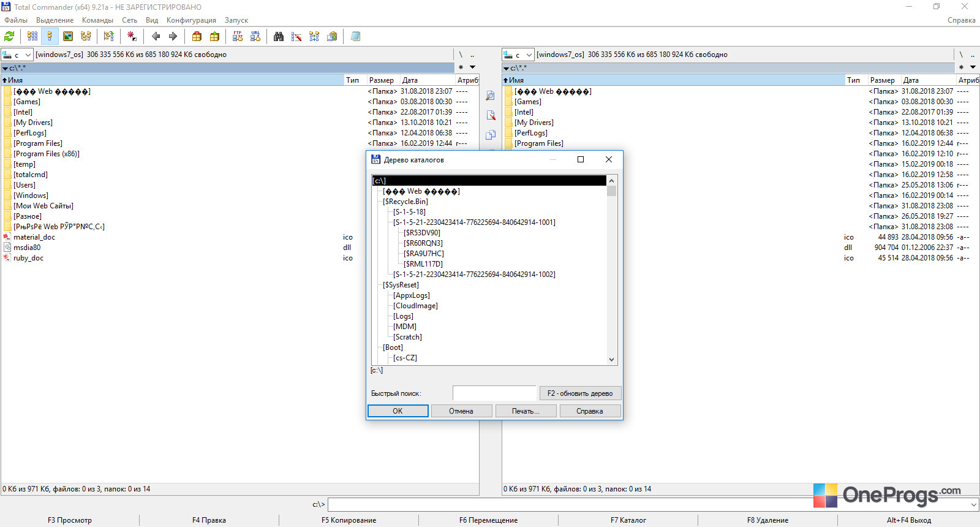This screenshot has height=527, width=980.
Task: Click the F4 Правка button
Action: coord(209,520)
